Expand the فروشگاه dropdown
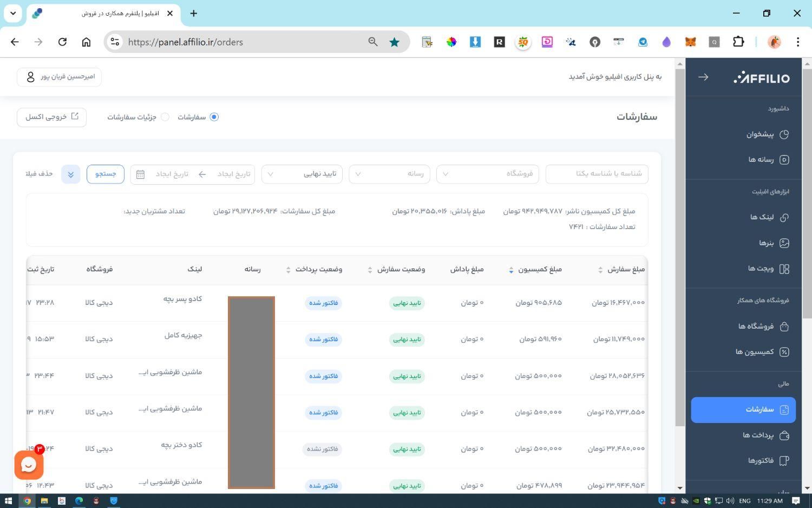 click(x=487, y=174)
